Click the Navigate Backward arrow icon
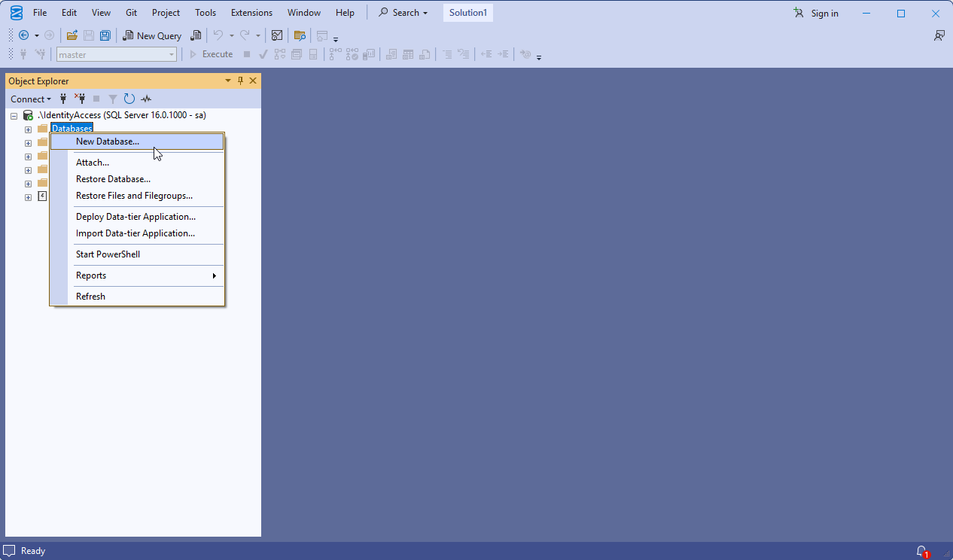 click(x=23, y=35)
